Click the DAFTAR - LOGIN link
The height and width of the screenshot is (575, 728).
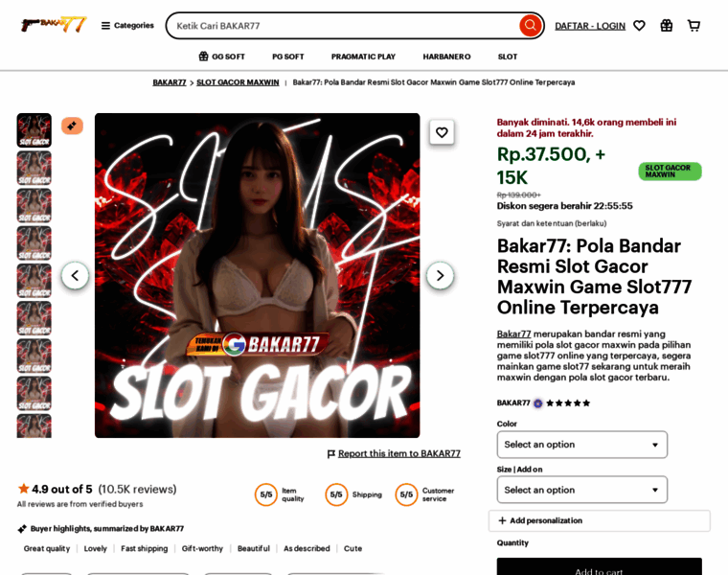(x=590, y=26)
